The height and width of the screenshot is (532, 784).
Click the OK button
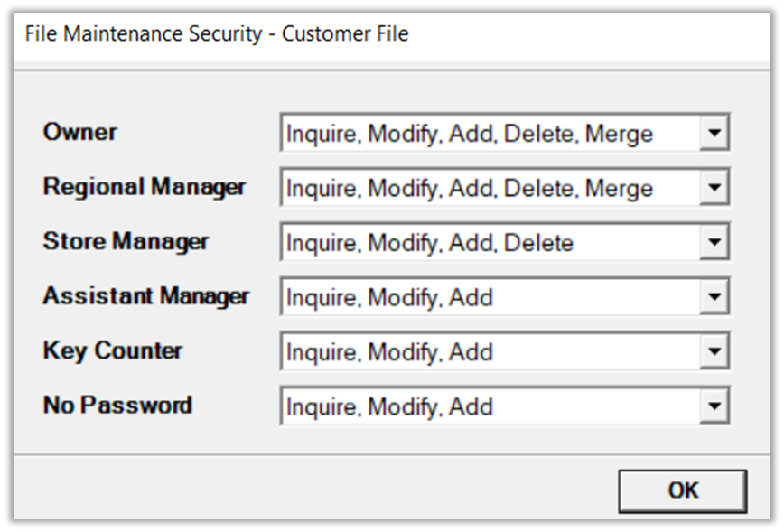[x=682, y=490]
